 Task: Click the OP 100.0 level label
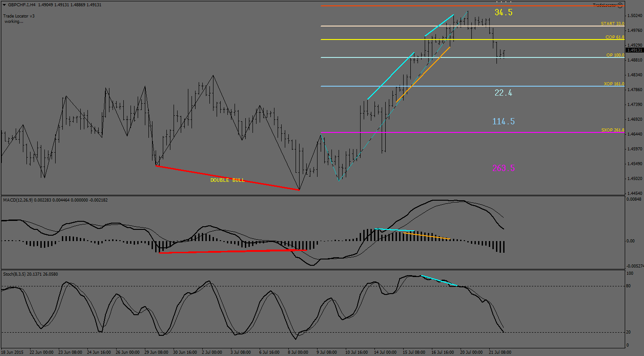(615, 55)
